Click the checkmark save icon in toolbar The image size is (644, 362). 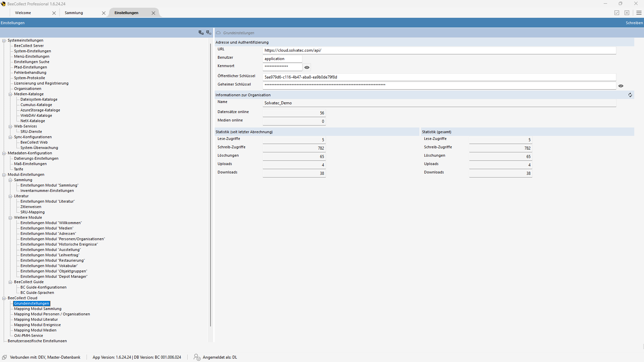(x=616, y=13)
